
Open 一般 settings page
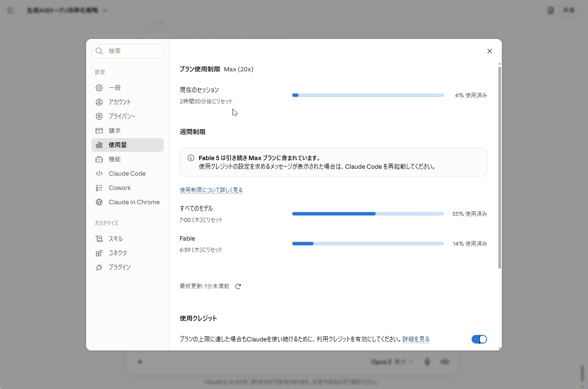[x=127, y=88]
